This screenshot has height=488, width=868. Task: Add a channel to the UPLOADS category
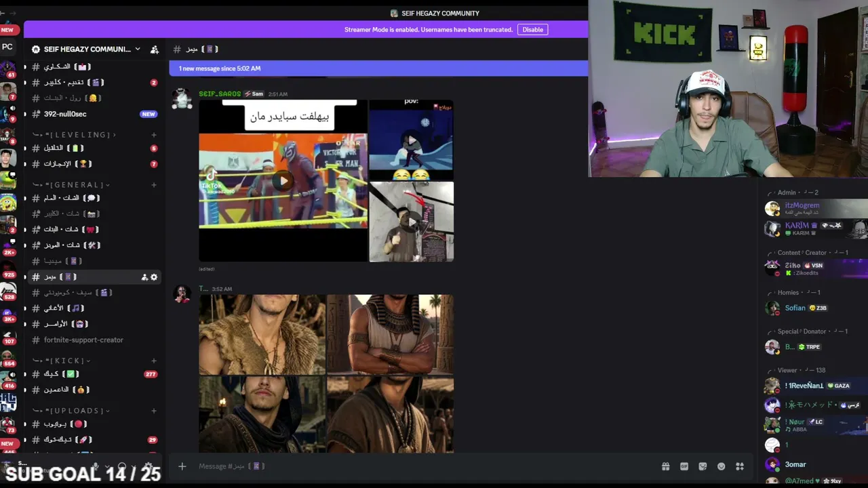(x=154, y=411)
